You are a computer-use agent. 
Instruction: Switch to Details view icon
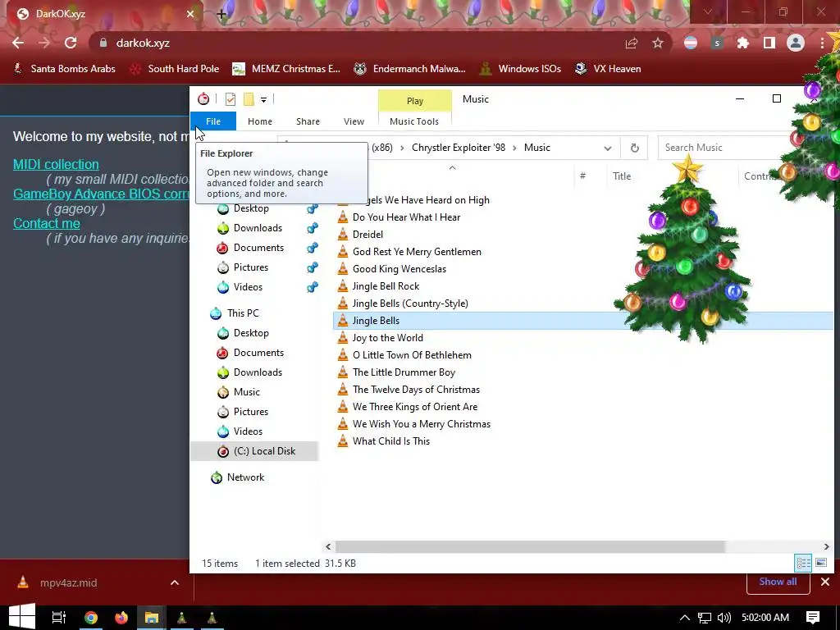[x=803, y=563]
